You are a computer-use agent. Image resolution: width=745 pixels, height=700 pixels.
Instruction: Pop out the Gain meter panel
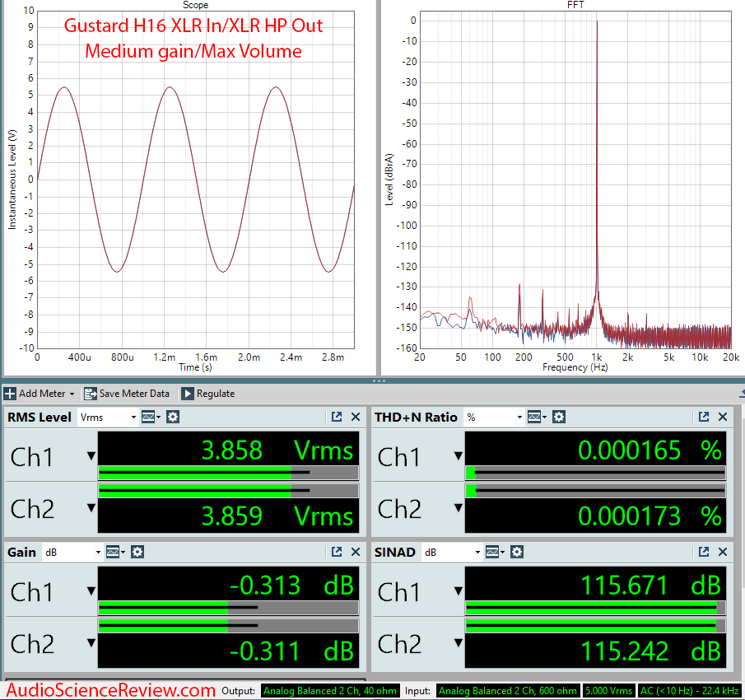point(337,552)
